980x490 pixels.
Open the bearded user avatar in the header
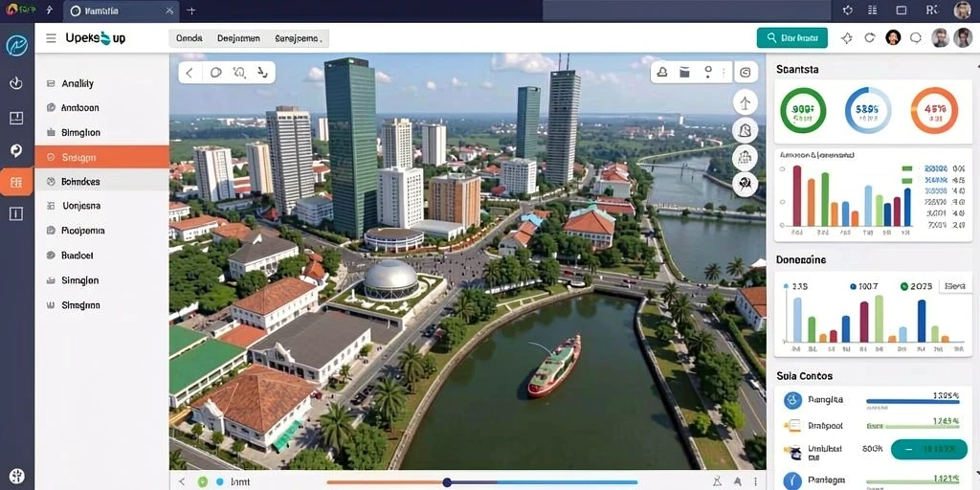(940, 37)
